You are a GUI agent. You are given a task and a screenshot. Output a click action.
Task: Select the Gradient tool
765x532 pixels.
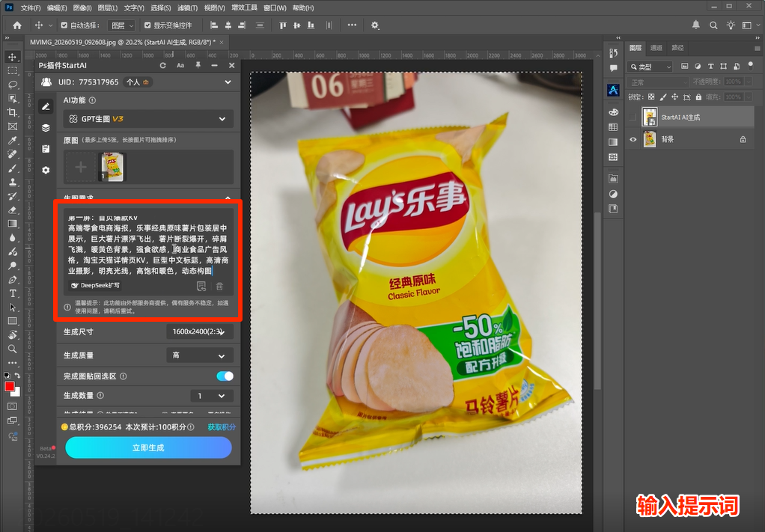click(x=13, y=224)
